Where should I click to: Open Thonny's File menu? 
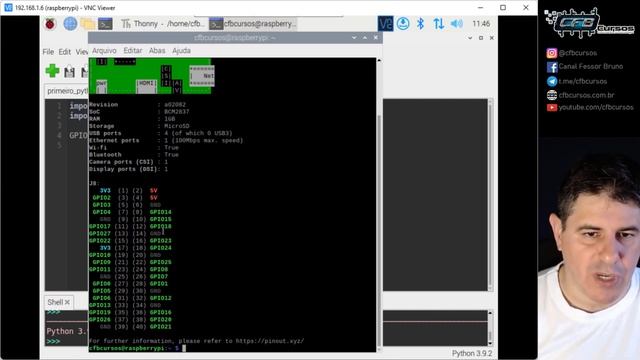[48, 52]
